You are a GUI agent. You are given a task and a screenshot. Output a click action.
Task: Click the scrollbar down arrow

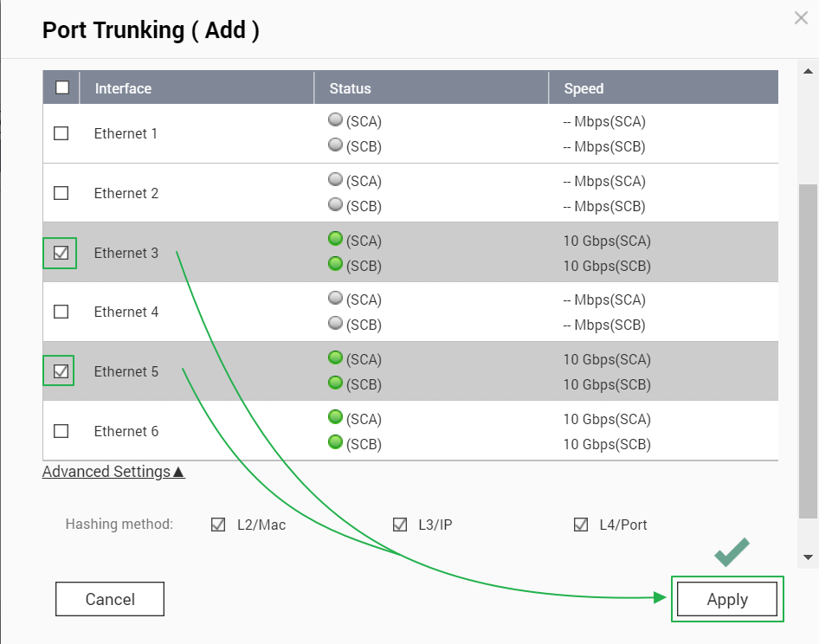[808, 557]
